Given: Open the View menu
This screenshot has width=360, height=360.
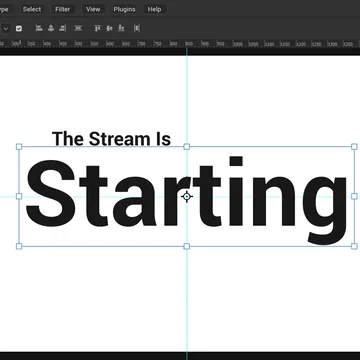Looking at the screenshot, I should pyautogui.click(x=93, y=9).
